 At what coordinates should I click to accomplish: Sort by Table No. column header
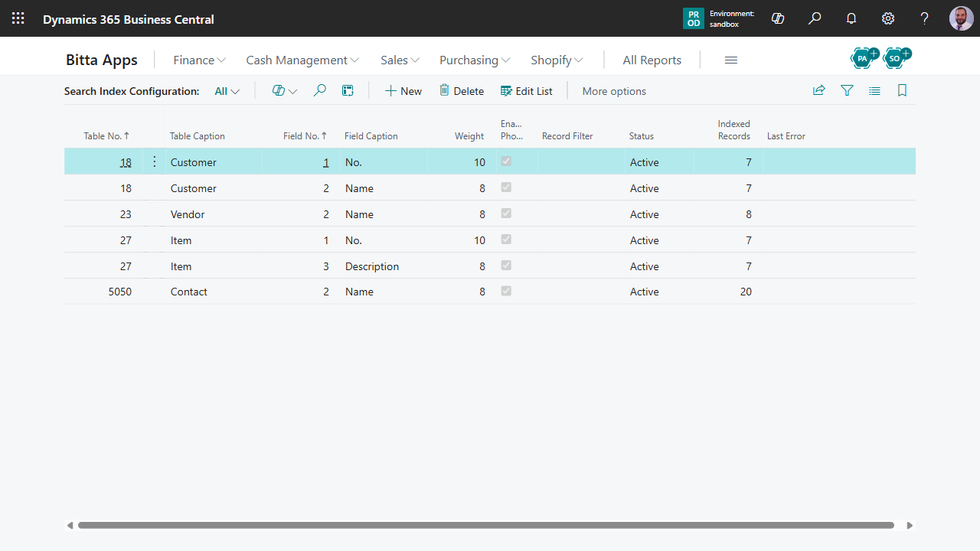pos(106,135)
